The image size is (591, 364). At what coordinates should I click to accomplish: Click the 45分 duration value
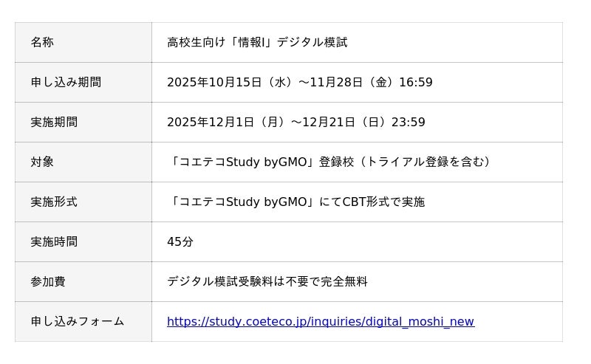tap(180, 242)
